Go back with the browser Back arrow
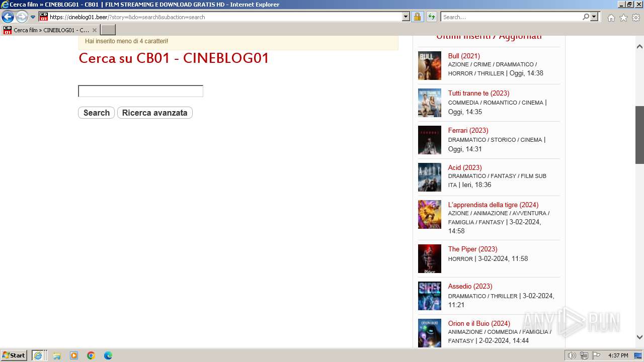Screen dimensions: 644x362 pos(8,17)
